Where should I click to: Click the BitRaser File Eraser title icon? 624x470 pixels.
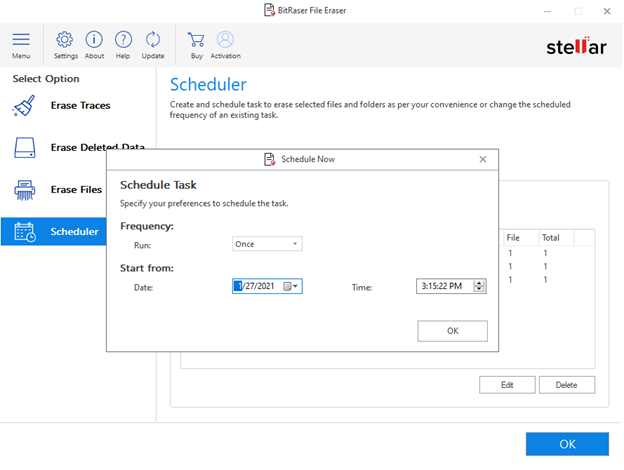[x=269, y=10]
